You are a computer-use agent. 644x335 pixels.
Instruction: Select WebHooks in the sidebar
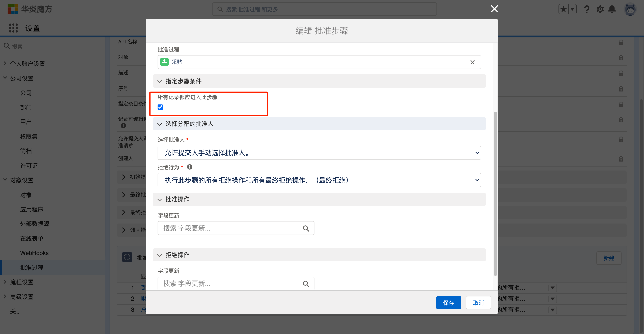point(34,253)
